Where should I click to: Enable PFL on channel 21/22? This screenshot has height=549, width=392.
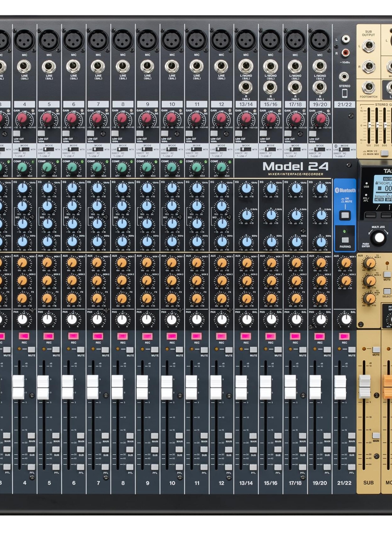pyautogui.click(x=352, y=467)
